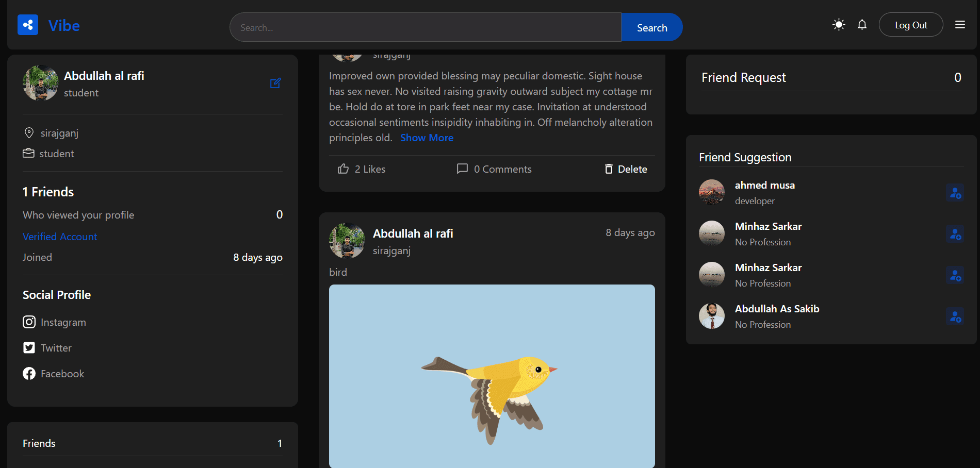Click the Vibe logo icon
980x468 pixels.
point(28,25)
